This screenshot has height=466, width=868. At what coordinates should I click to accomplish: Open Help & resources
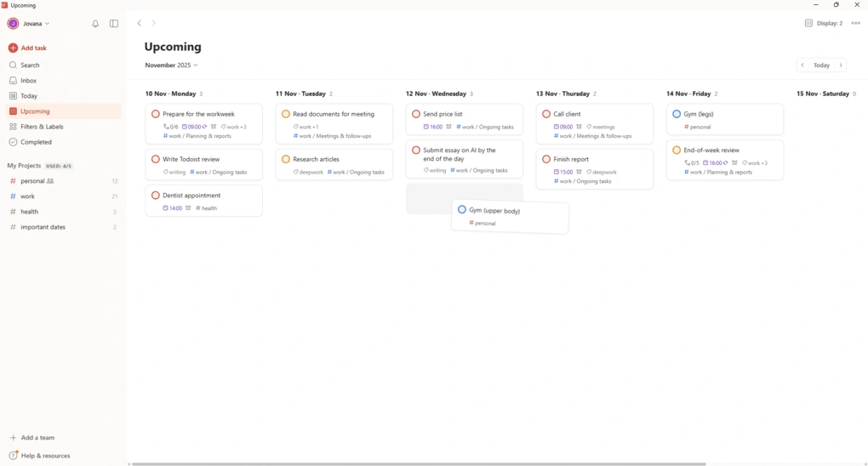pyautogui.click(x=45, y=456)
